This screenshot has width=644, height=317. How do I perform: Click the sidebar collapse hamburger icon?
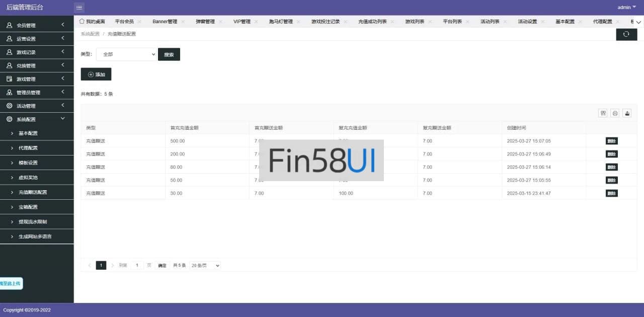(x=79, y=8)
